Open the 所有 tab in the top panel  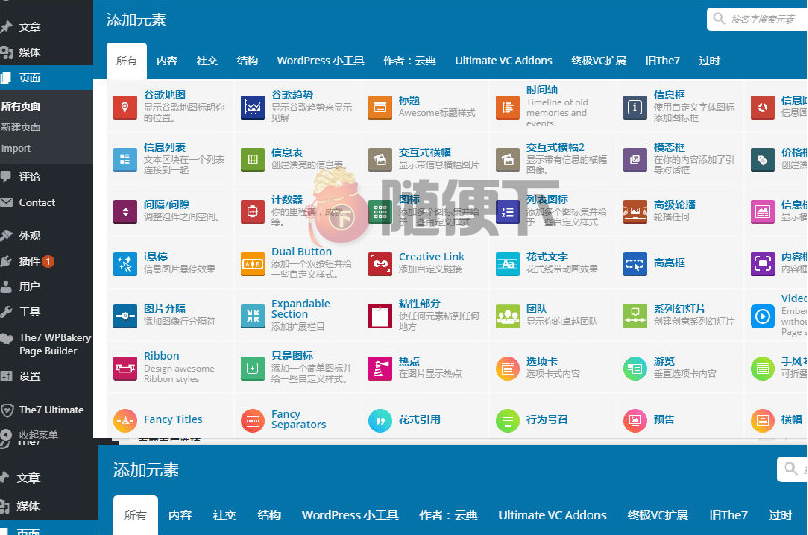pyautogui.click(x=126, y=61)
